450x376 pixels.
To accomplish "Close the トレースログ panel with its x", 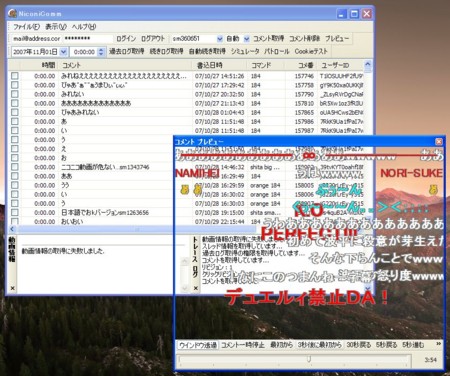I will tap(196, 288).
